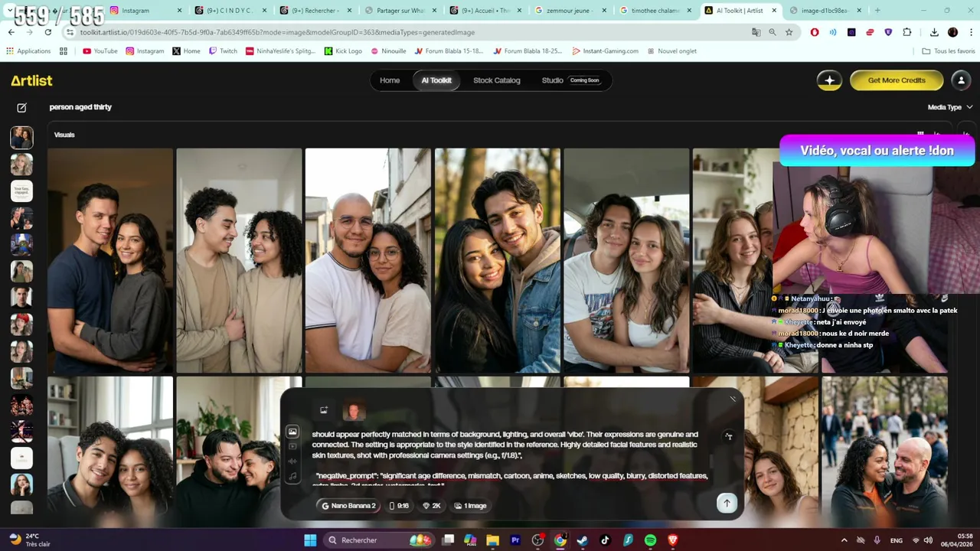Open the YouTube bookmark
This screenshot has height=551, width=980.
[x=100, y=51]
